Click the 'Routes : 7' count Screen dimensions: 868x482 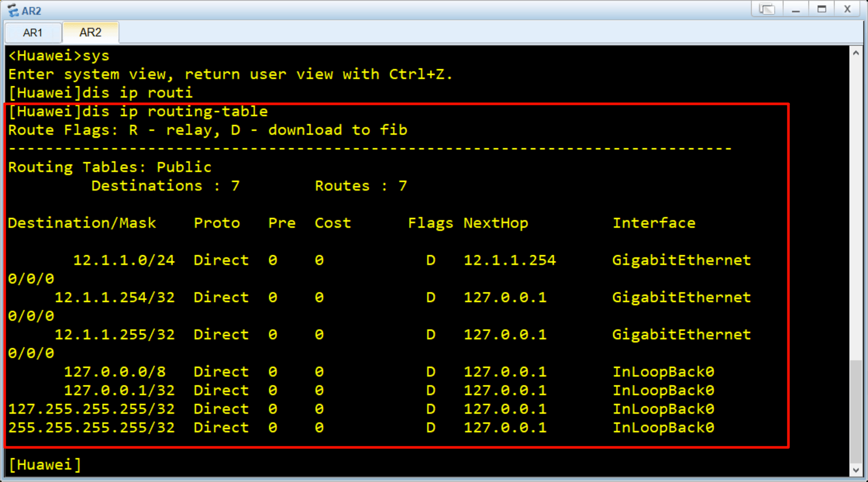click(x=361, y=186)
